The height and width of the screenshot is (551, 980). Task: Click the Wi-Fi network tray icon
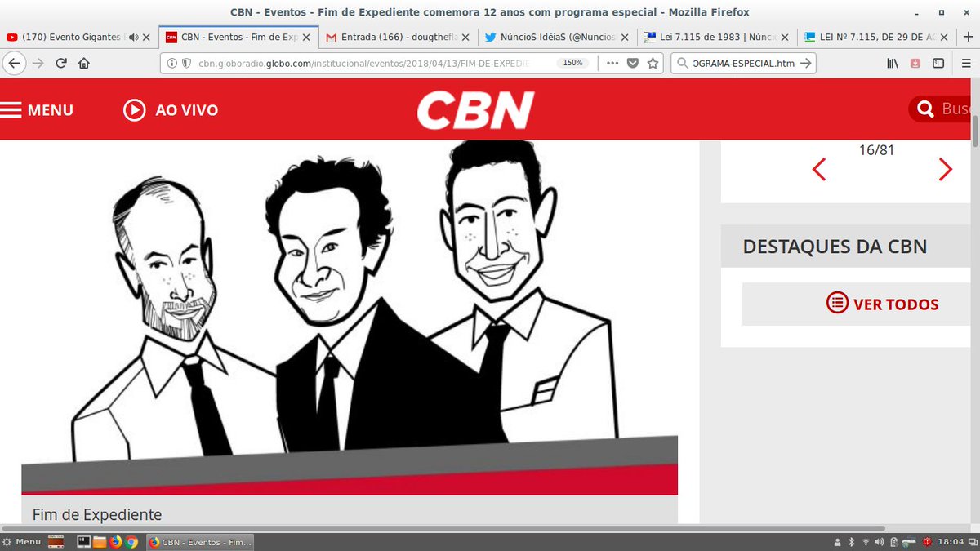[x=864, y=542]
